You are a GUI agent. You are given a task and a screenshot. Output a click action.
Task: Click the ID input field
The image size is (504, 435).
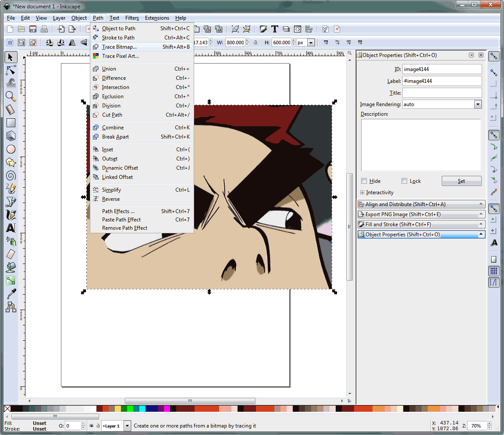coord(442,69)
